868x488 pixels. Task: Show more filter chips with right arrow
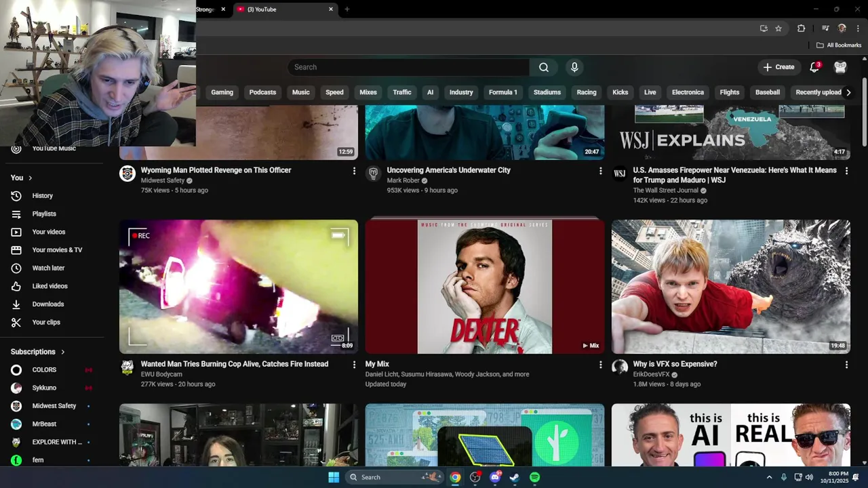pos(848,92)
